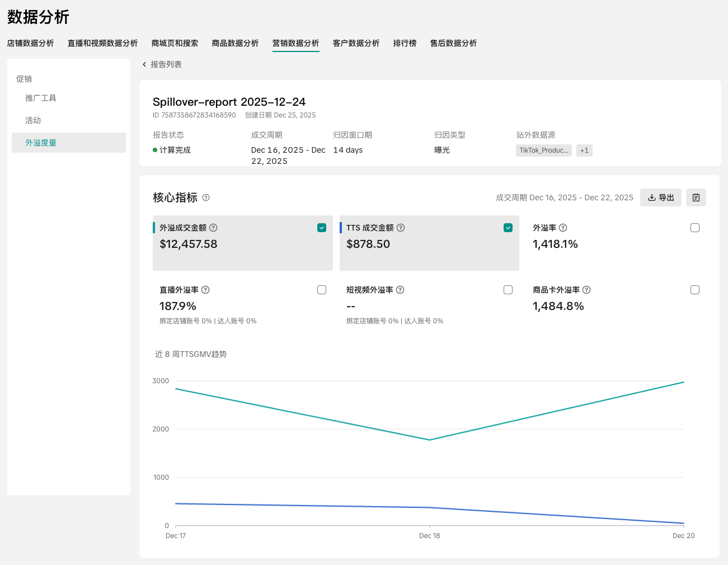Switch to 商品数据分析 tab
The image size is (728, 565).
(x=235, y=43)
